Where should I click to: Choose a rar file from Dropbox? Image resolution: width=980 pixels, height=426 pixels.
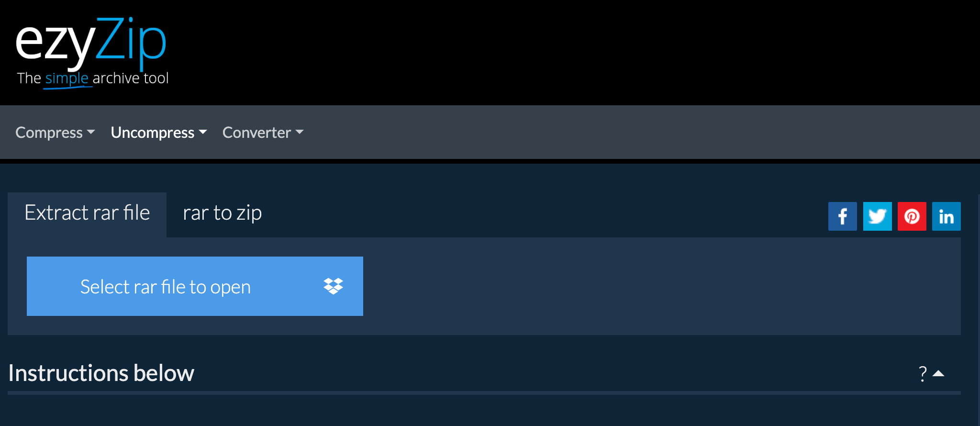pos(334,286)
